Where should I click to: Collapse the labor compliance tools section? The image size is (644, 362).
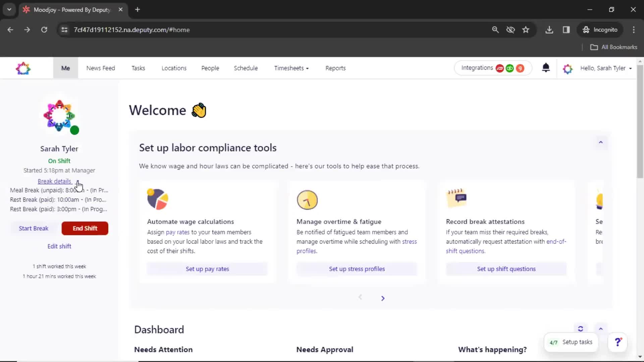[x=601, y=142]
